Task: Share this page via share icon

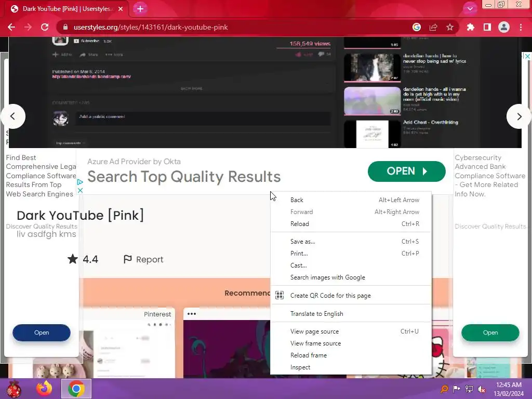Action: click(433, 27)
